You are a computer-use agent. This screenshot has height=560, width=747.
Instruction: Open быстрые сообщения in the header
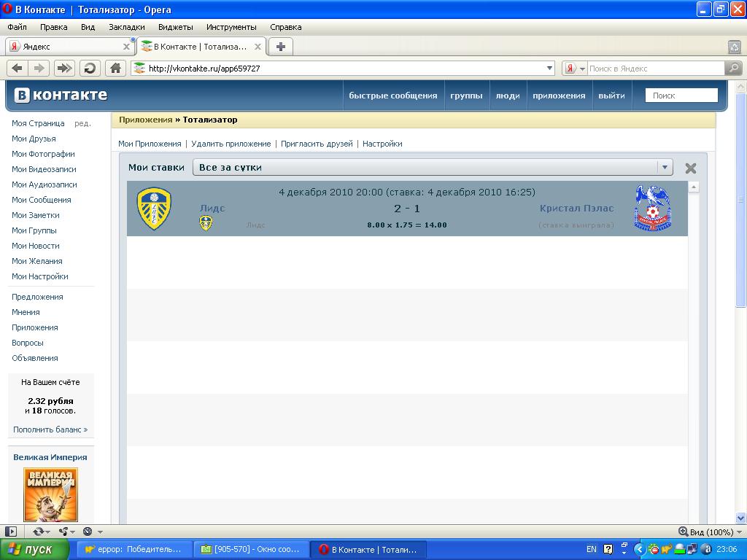[393, 96]
